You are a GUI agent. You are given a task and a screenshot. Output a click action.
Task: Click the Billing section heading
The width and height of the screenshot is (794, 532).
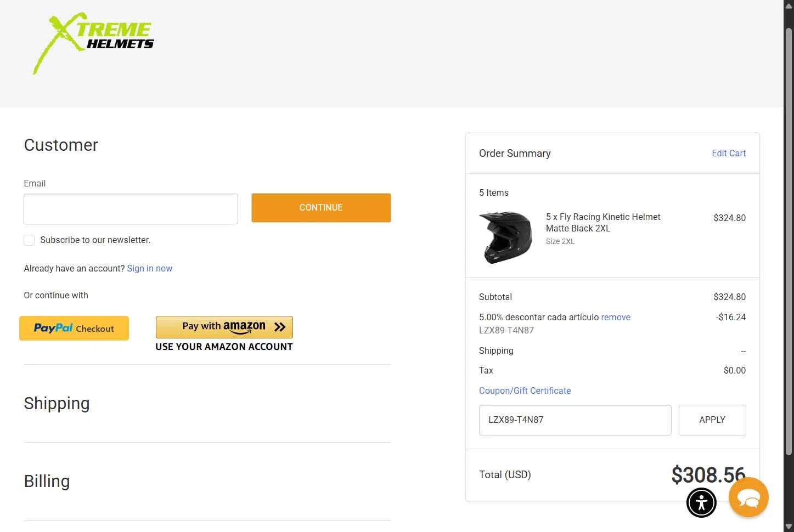point(47,482)
